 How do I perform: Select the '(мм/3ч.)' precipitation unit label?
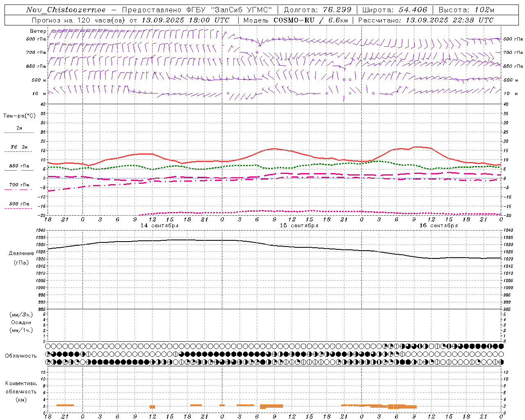click(x=21, y=315)
